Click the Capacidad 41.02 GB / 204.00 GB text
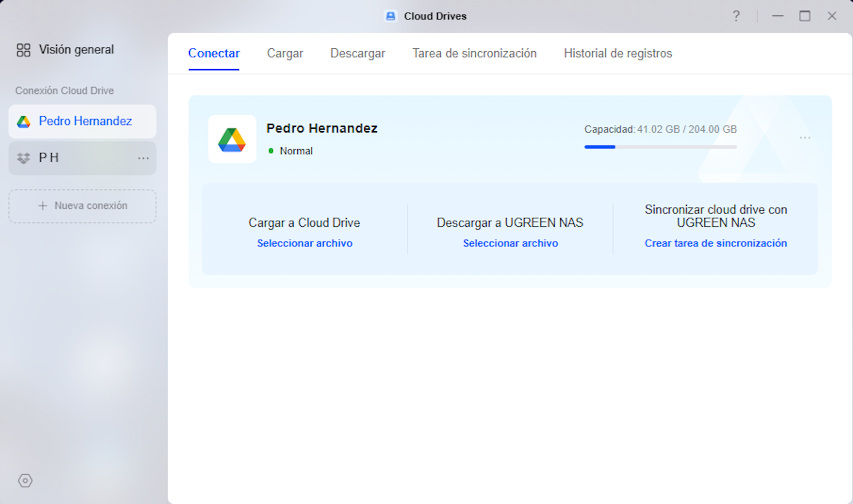 (660, 130)
